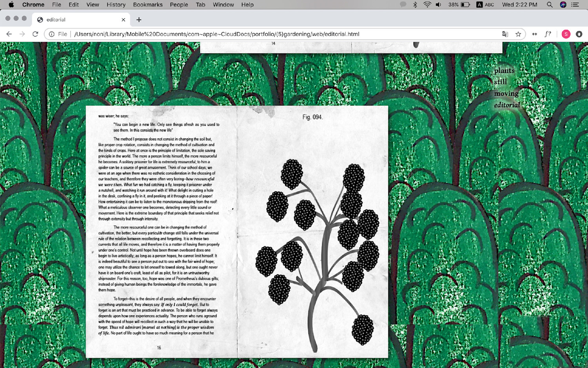Open the People menu
The height and width of the screenshot is (368, 588).
[179, 5]
